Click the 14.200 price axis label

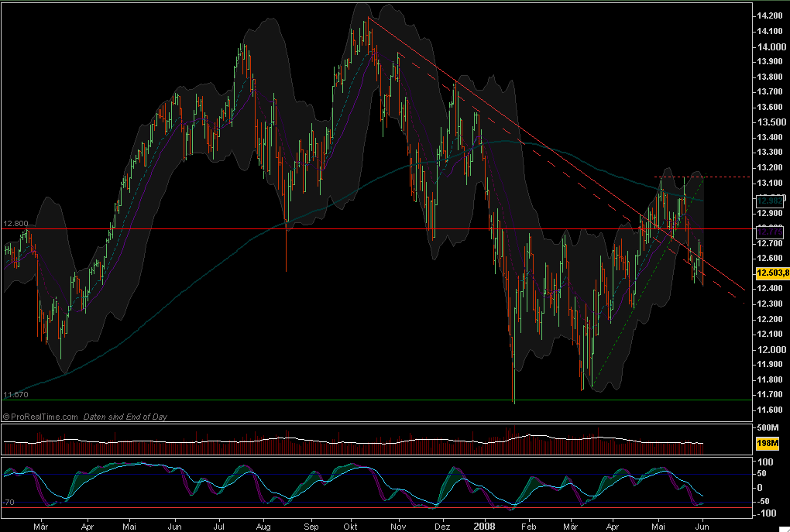[770, 16]
